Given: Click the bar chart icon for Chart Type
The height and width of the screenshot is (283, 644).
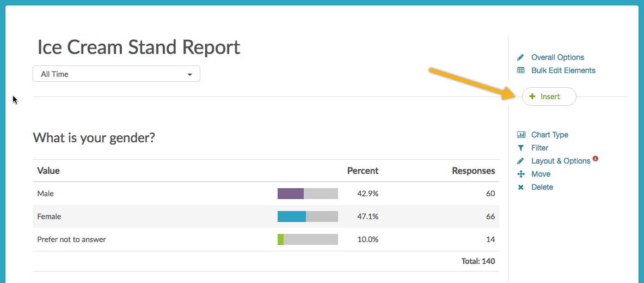Looking at the screenshot, I should [521, 135].
